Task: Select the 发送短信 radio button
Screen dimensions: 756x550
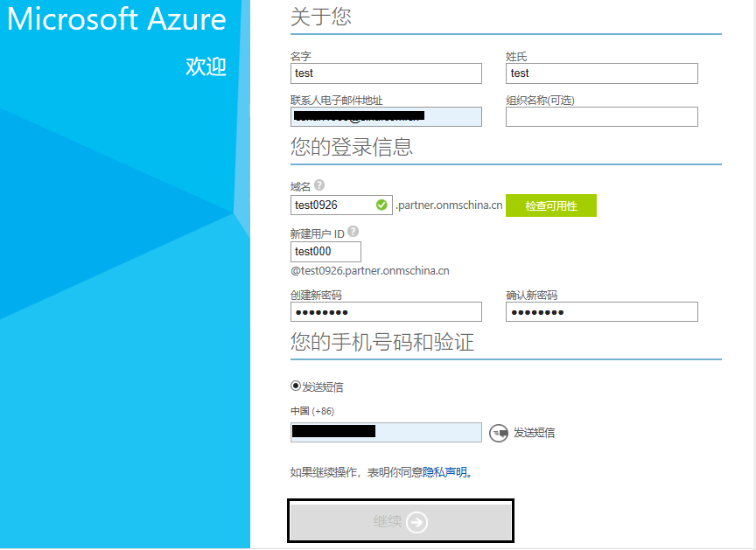Action: click(x=296, y=386)
